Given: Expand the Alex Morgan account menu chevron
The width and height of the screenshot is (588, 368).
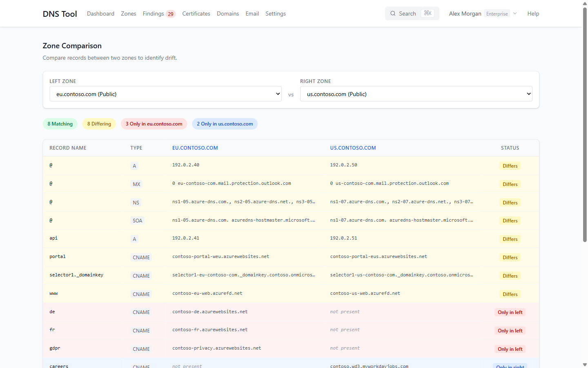Looking at the screenshot, I should [515, 13].
